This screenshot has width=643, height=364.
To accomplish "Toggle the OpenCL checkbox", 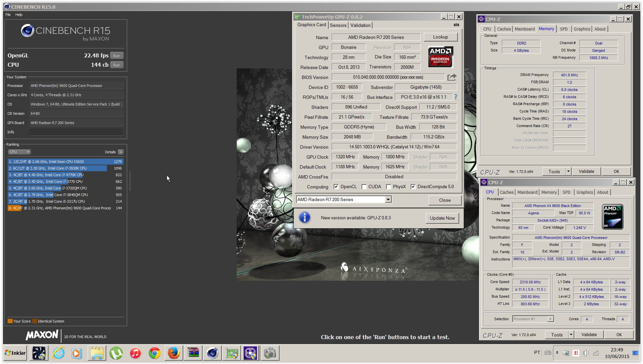I will click(x=336, y=187).
